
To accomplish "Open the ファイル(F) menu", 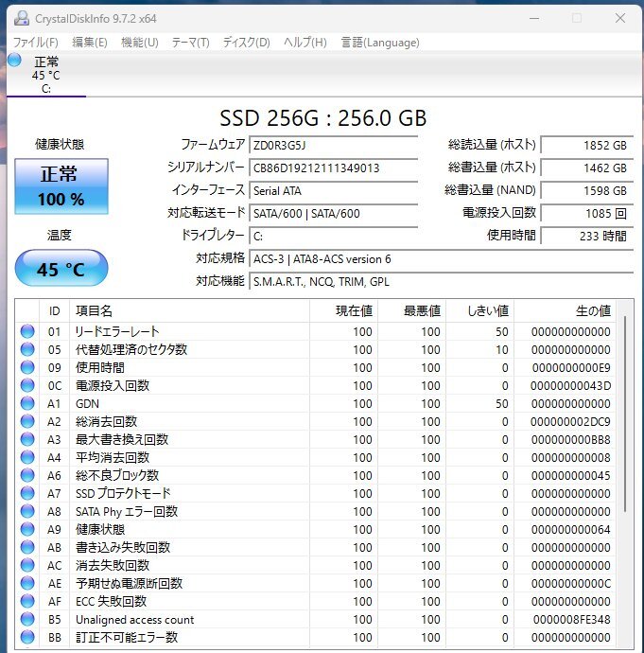I will click(x=35, y=43).
